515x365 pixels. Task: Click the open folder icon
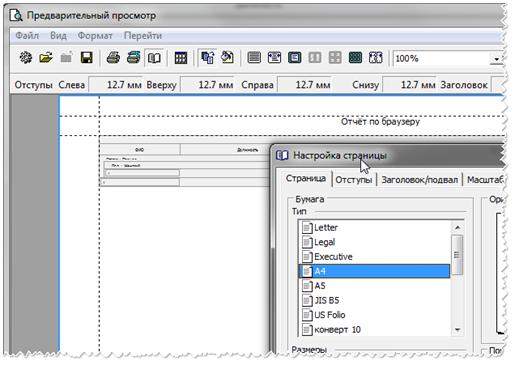[x=46, y=58]
